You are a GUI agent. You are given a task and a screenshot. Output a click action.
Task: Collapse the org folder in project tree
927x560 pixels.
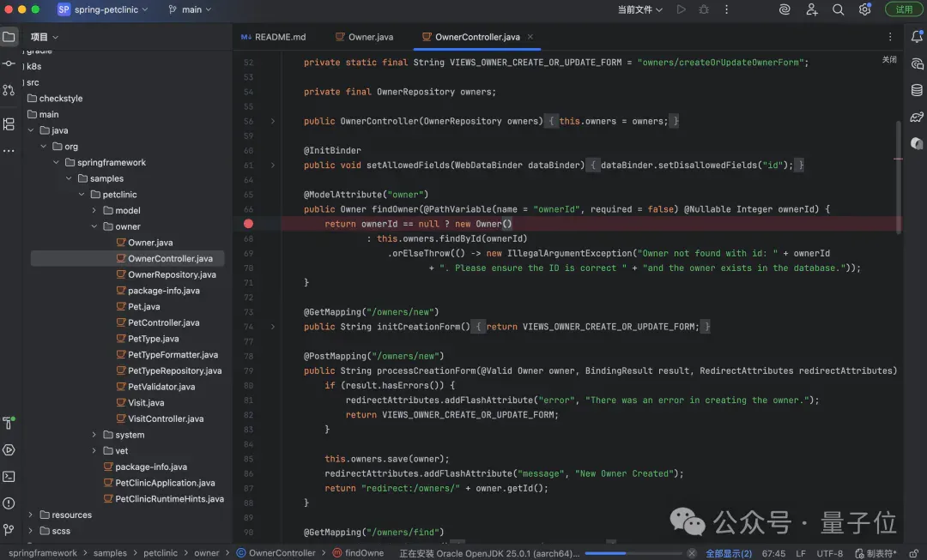(43, 146)
